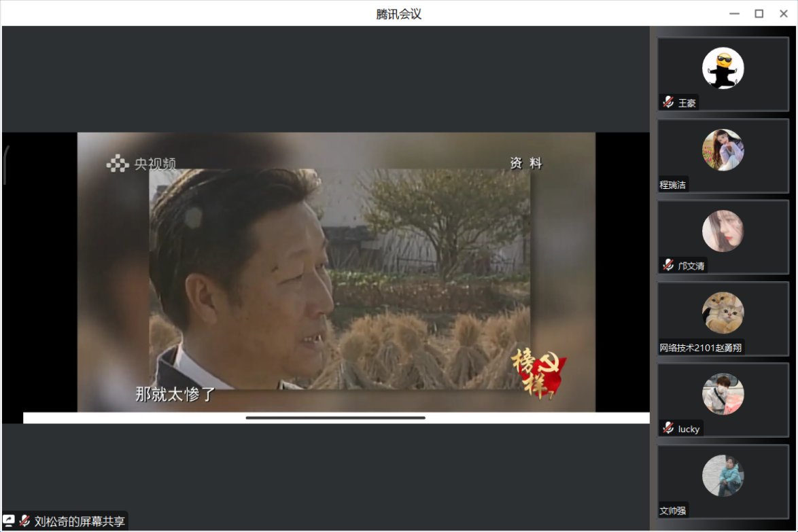Click the 文帅强 name label
The width and height of the screenshot is (798, 532).
click(673, 511)
